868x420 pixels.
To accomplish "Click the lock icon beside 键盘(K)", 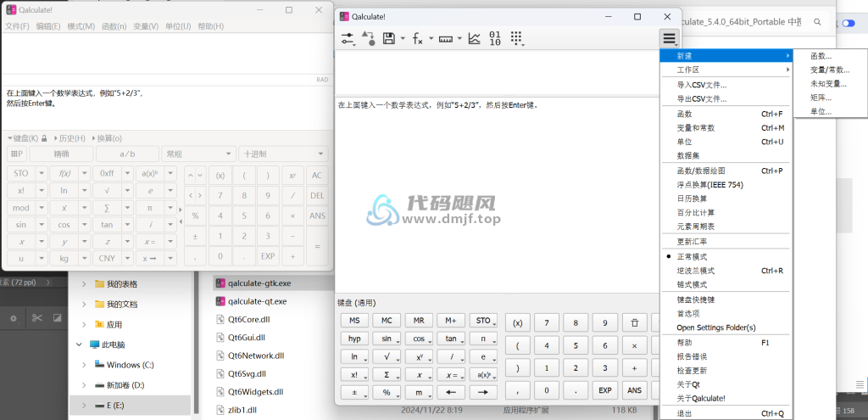I will (44, 138).
